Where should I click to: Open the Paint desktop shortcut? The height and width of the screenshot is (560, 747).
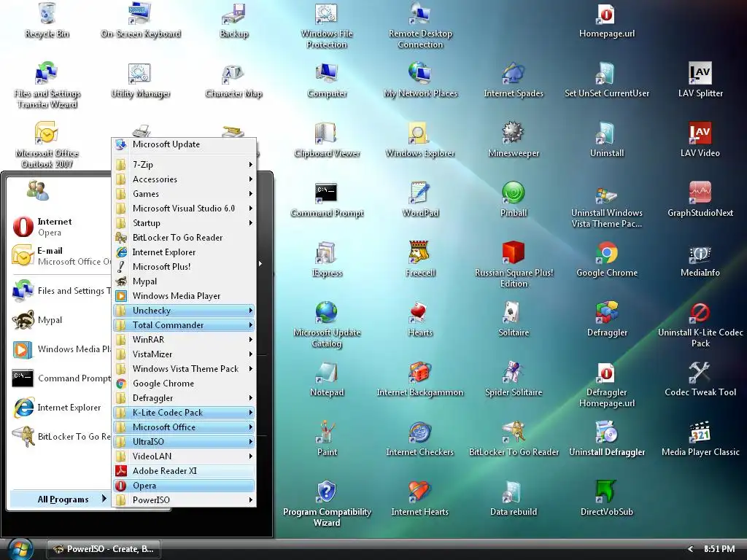pos(327,438)
